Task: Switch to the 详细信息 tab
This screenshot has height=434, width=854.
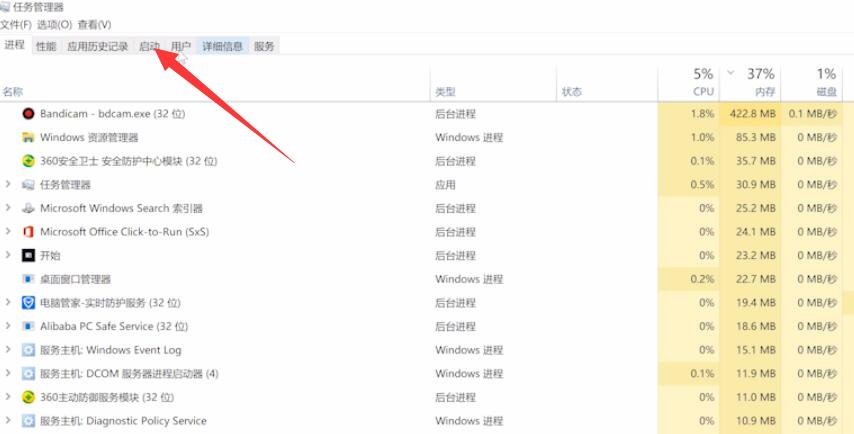Action: coord(222,46)
